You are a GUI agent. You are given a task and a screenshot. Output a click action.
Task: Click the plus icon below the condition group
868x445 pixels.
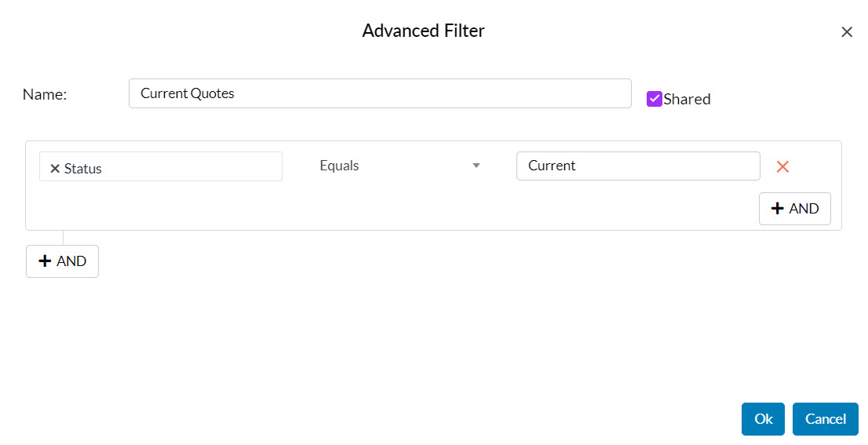coord(46,261)
